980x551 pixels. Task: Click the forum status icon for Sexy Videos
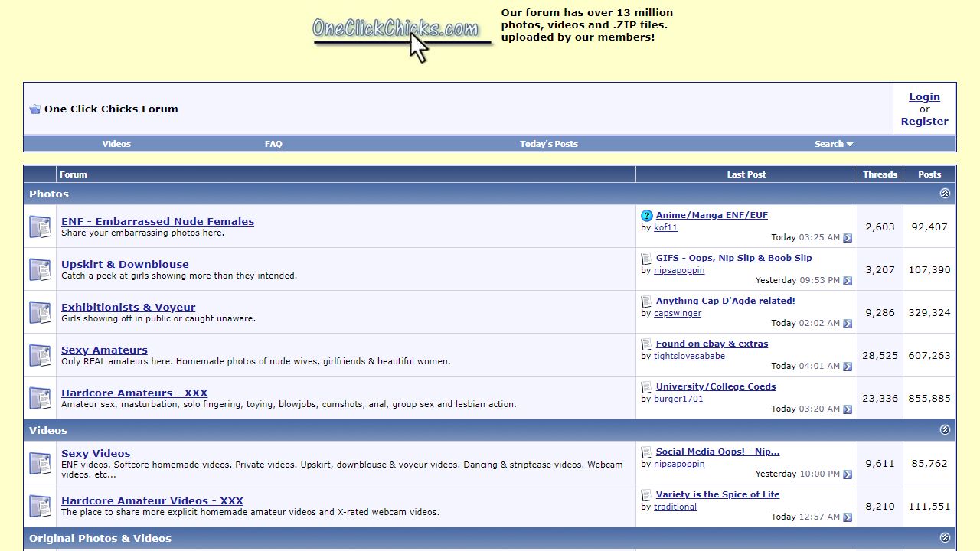pos(40,463)
